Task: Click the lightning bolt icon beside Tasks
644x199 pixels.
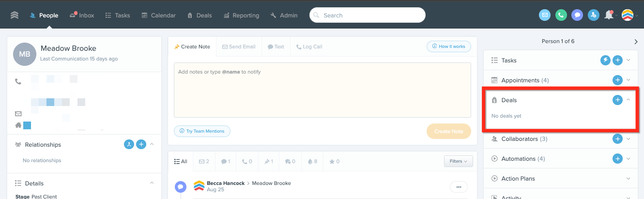Action: [605, 61]
